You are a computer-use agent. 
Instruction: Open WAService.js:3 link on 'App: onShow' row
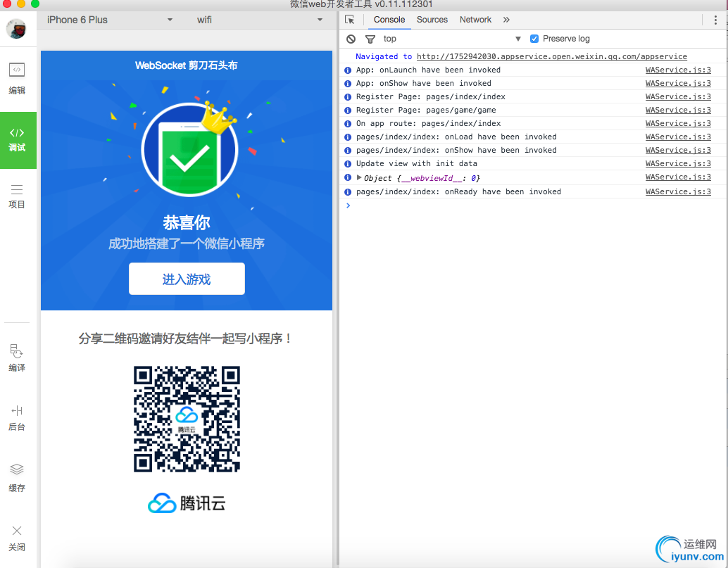coord(678,83)
